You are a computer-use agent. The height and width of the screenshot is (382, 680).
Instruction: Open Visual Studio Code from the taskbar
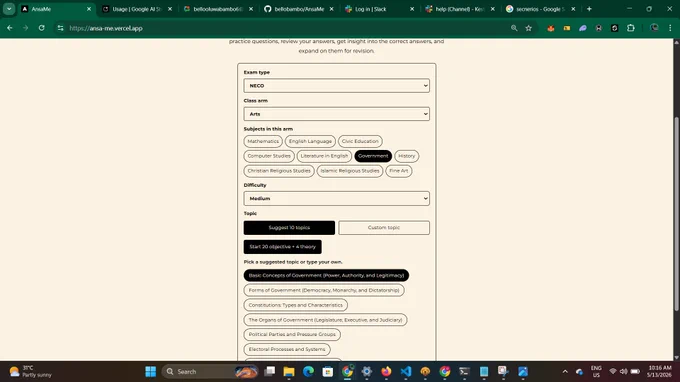(x=406, y=372)
